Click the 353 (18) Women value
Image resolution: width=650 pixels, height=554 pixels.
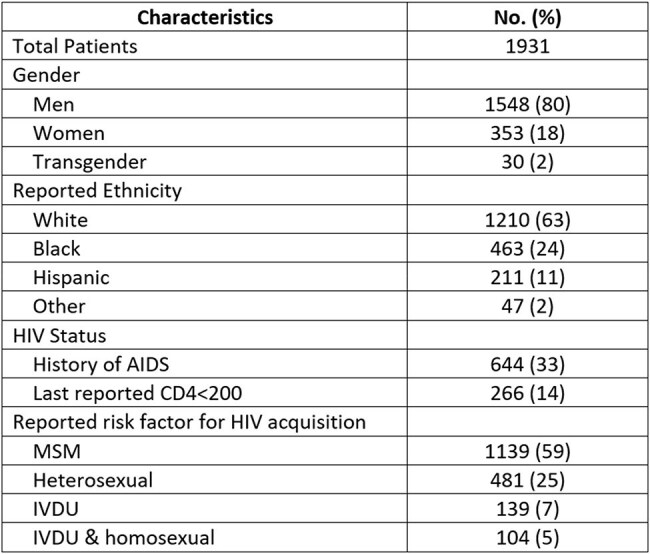(x=528, y=133)
